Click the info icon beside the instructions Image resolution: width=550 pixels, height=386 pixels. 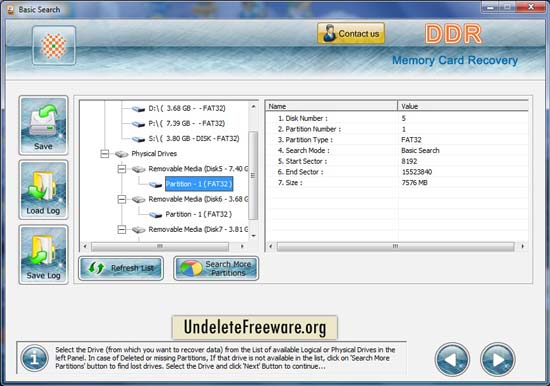pyautogui.click(x=34, y=359)
